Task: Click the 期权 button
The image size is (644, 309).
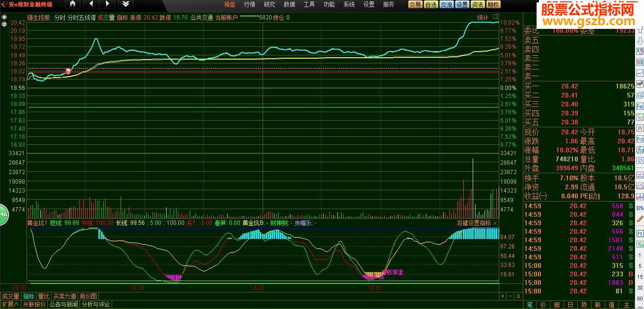Action: click(x=493, y=5)
